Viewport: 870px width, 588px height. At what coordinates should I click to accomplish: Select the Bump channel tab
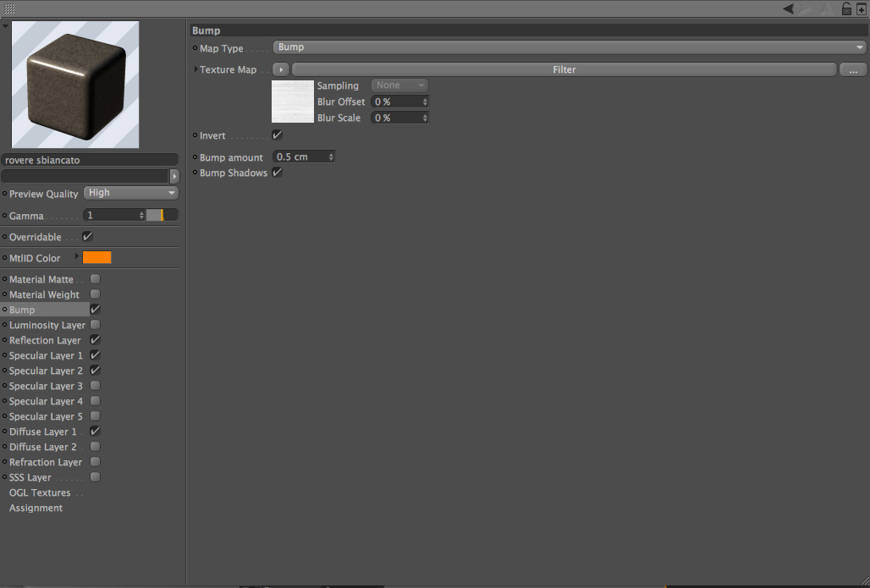point(22,310)
